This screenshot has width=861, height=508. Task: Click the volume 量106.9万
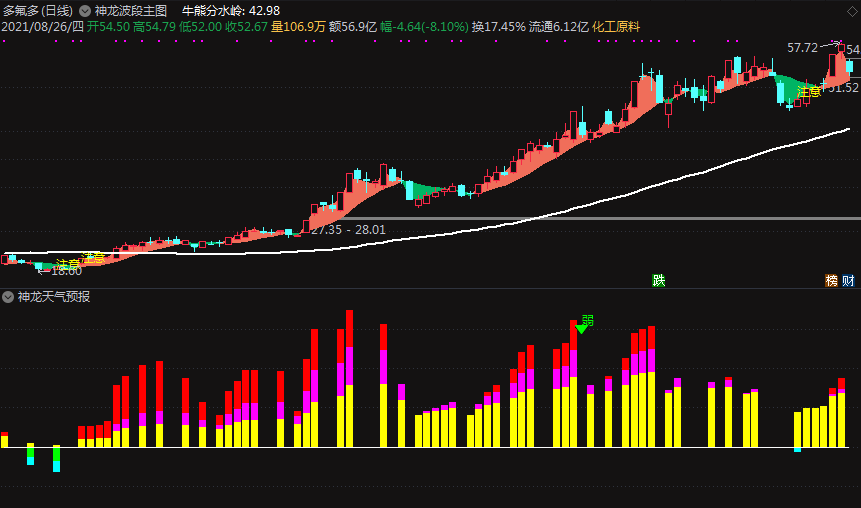(298, 27)
